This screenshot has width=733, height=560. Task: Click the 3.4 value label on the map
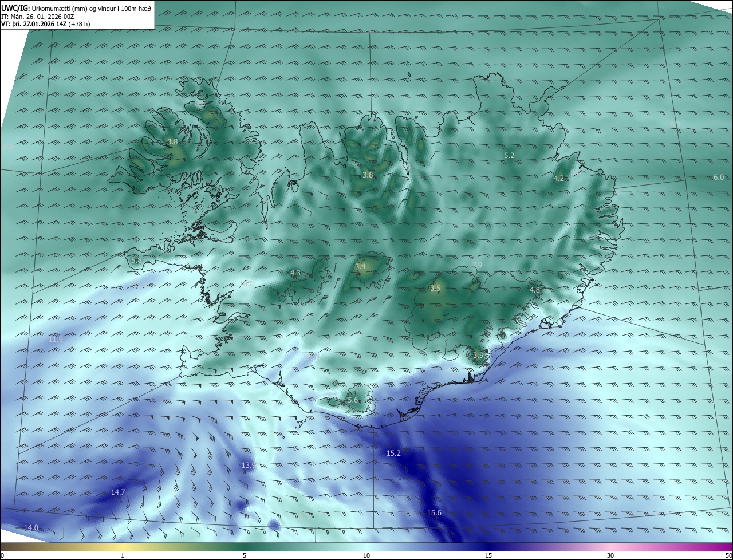pos(360,267)
